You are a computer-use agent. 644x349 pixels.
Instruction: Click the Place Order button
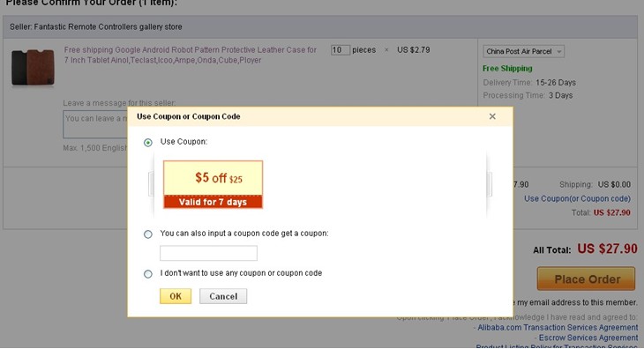586,278
